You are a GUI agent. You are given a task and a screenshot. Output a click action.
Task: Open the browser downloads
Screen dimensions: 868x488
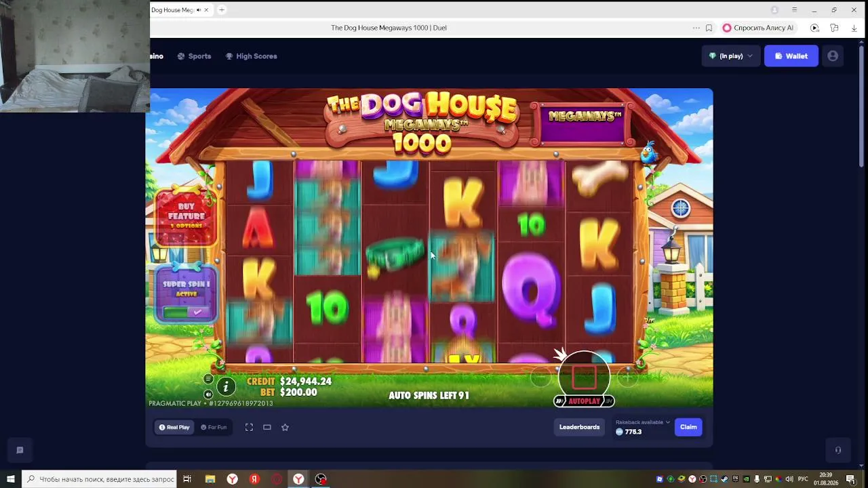pos(854,28)
